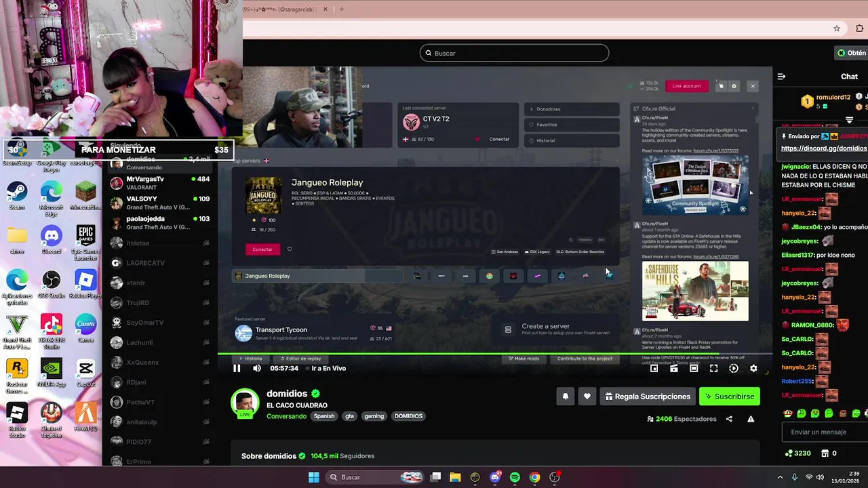Open Grand Theft Auto V desktop icon
The width and height of the screenshot is (868, 488).
coord(17,330)
